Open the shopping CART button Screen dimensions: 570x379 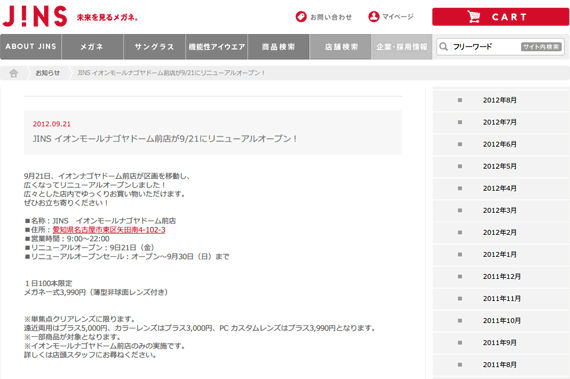(500, 17)
